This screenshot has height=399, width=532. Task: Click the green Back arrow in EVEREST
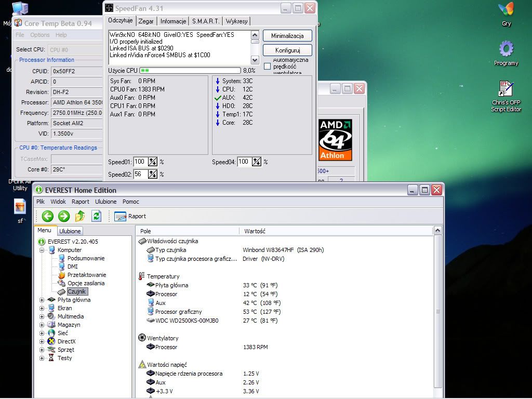click(x=48, y=216)
